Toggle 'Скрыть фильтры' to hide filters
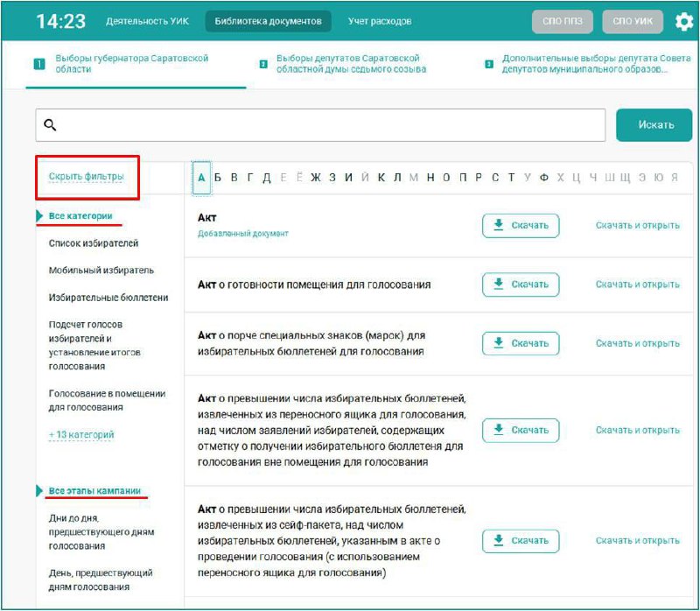This screenshot has height=611, width=700. [x=86, y=176]
